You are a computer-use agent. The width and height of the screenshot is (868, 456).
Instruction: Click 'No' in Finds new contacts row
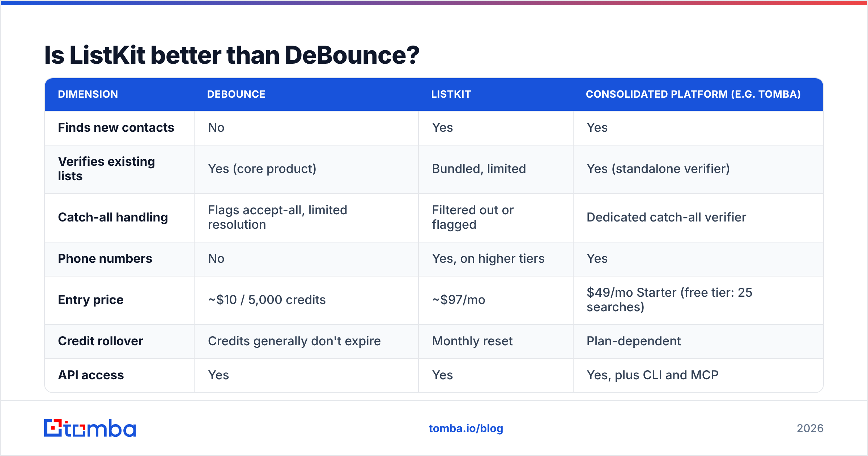click(216, 127)
